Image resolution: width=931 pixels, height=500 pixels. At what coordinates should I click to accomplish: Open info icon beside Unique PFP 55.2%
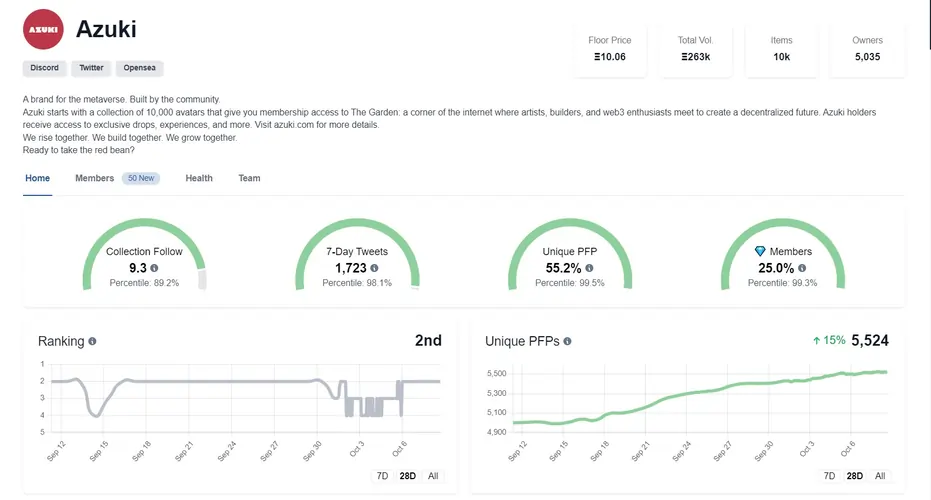pos(589,268)
